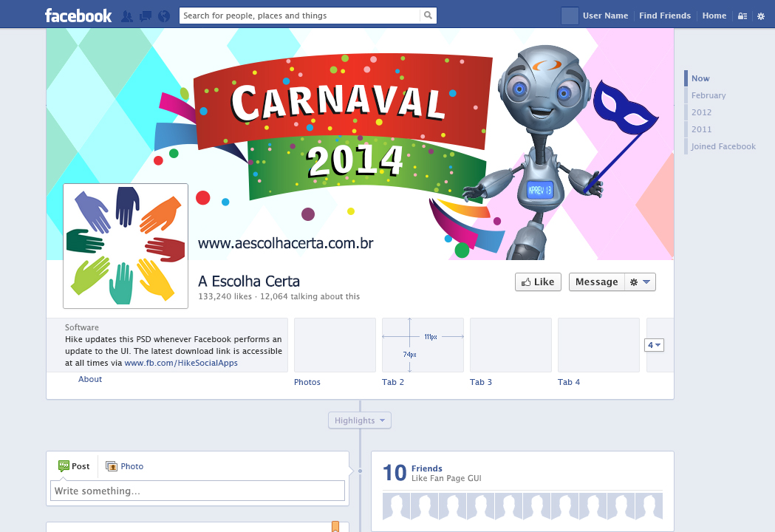775x532 pixels.
Task: Search for people, places and things field
Action: click(299, 16)
